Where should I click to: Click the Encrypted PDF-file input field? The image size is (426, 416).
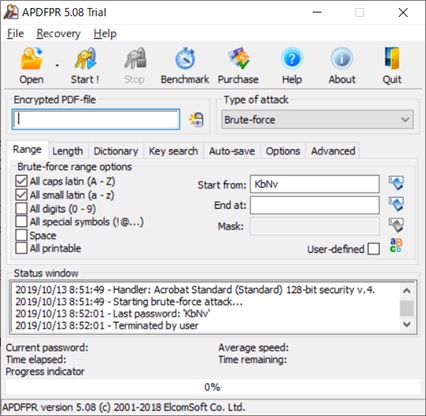click(x=96, y=119)
